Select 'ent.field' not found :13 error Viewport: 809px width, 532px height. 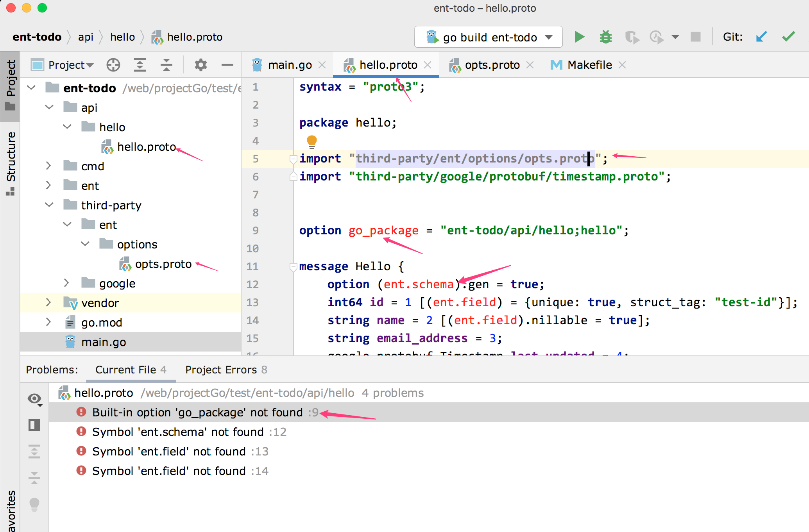429,452
